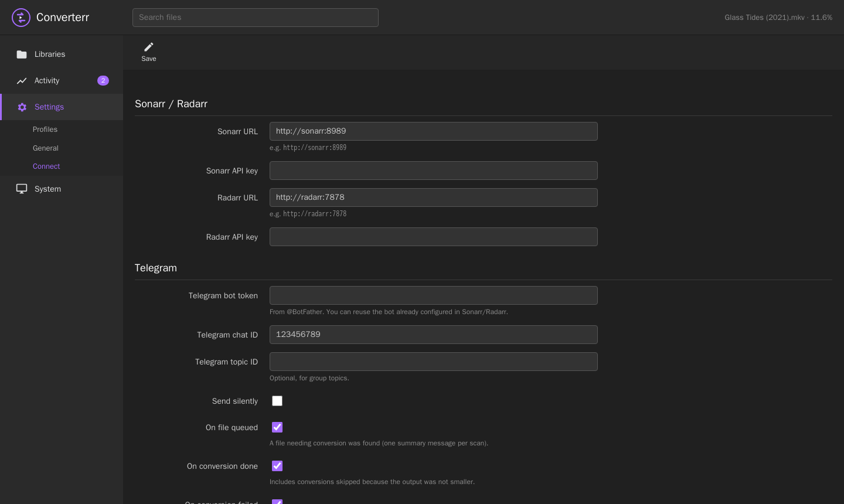844x504 pixels.
Task: Open the System menu item
Action: (x=62, y=189)
